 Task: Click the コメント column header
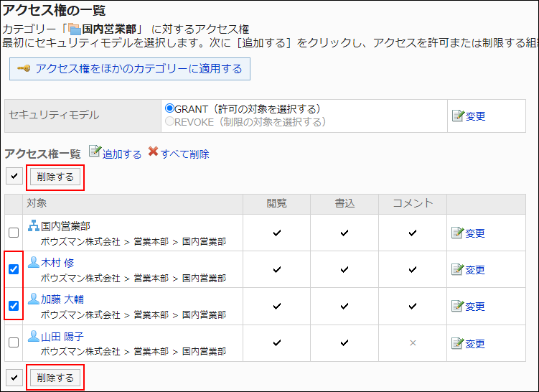coord(413,203)
